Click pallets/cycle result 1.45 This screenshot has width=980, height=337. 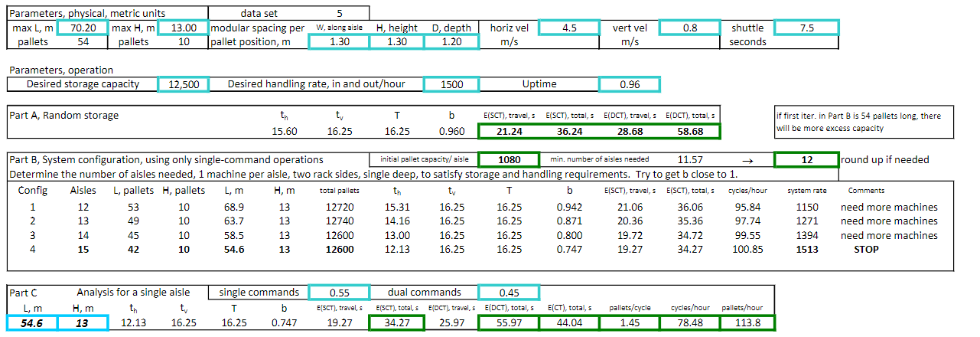click(x=630, y=323)
